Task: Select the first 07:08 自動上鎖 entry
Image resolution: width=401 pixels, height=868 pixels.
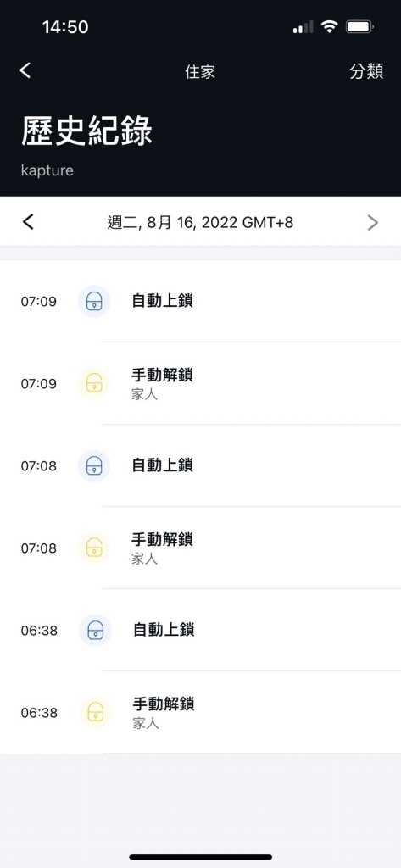Action: pyautogui.click(x=200, y=465)
